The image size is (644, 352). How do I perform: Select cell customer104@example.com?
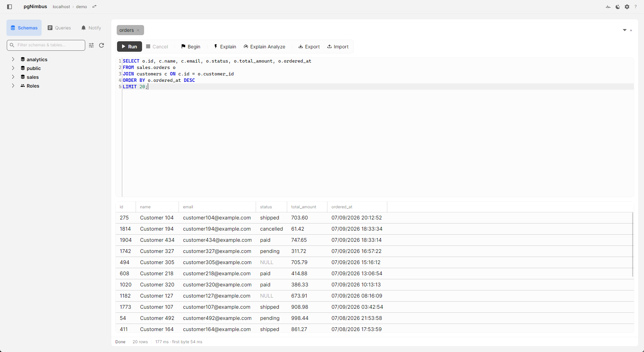(217, 218)
